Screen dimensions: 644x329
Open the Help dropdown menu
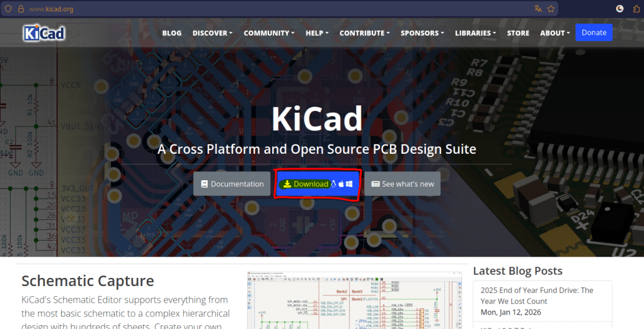pos(317,33)
